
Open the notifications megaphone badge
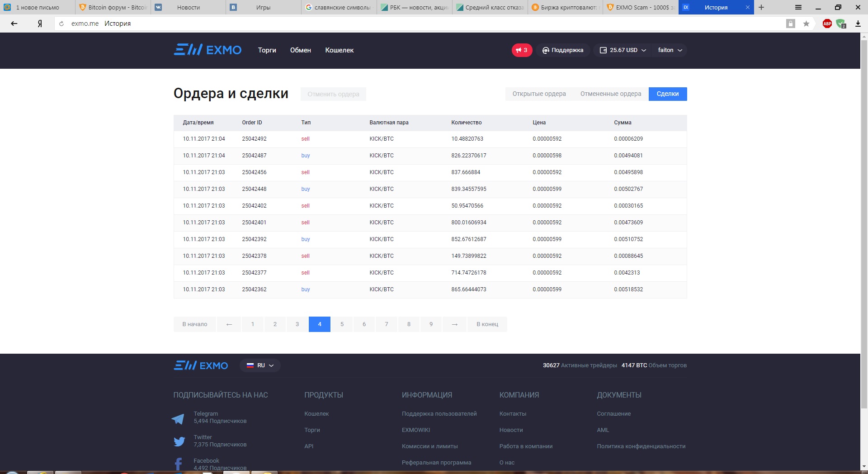pos(522,50)
